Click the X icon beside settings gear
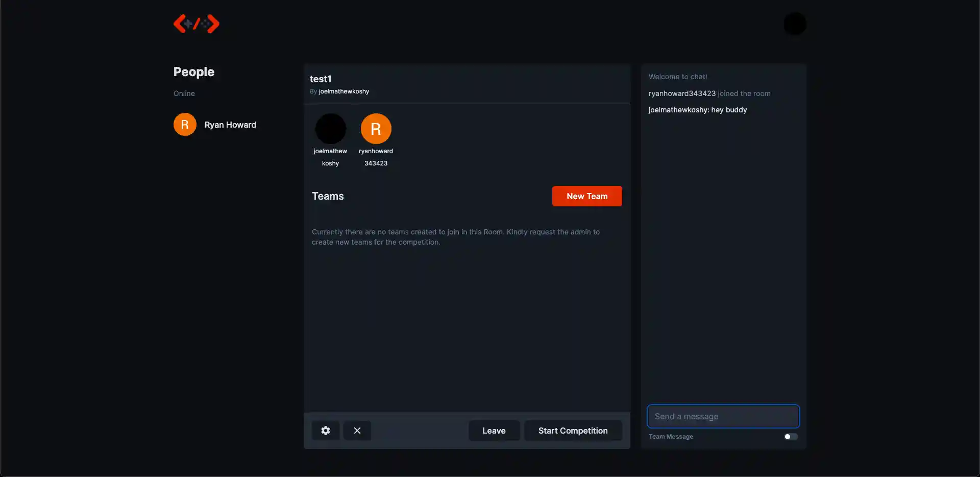This screenshot has height=477, width=980. 357,431
